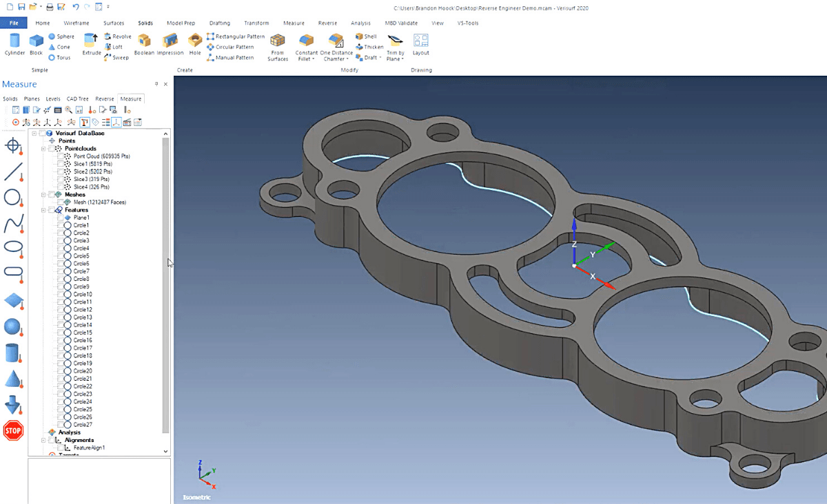Collapse the Verisurf DataBase tree node
Image resolution: width=827 pixels, height=504 pixels.
click(x=34, y=133)
